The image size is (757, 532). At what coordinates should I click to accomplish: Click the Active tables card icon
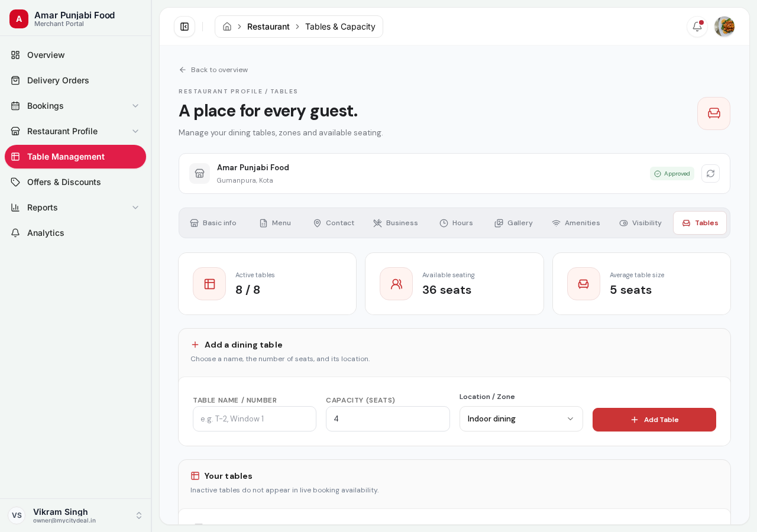click(x=209, y=284)
